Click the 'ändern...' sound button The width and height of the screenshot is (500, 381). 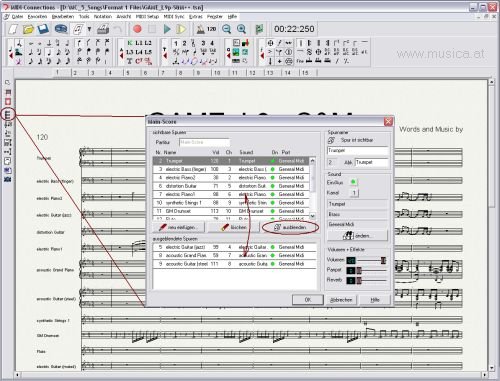(357, 236)
